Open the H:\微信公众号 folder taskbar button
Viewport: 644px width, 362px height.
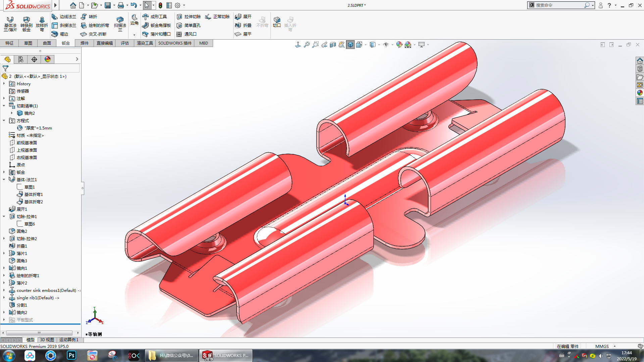(x=172, y=356)
